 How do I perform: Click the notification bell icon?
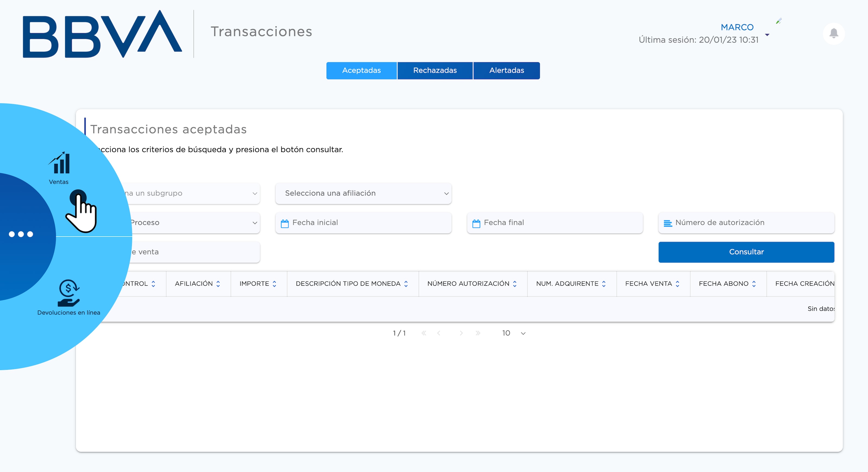click(834, 33)
